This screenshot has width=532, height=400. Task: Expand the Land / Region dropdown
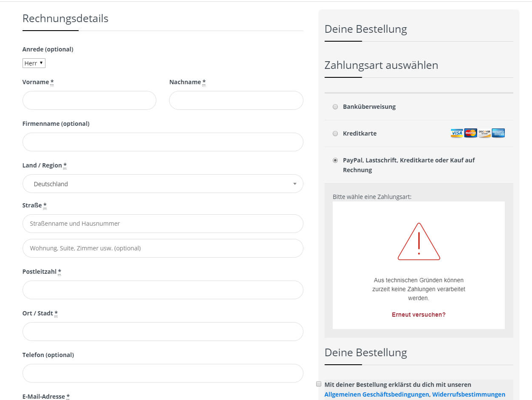pyautogui.click(x=163, y=184)
